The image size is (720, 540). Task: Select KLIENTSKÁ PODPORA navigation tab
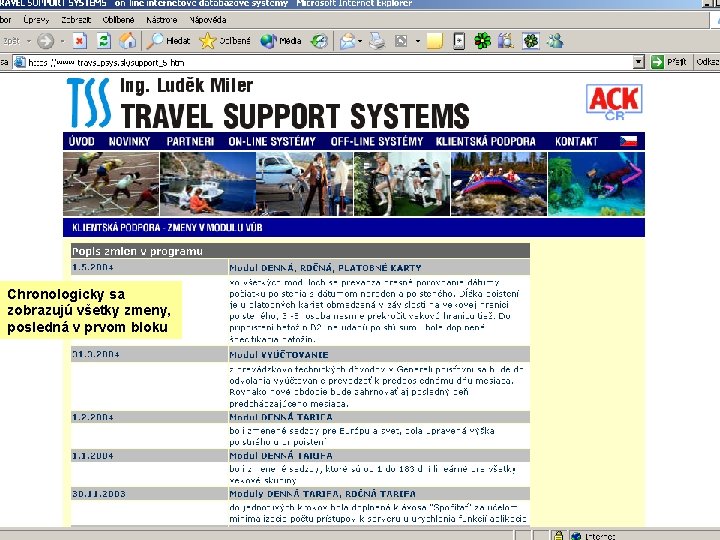pyautogui.click(x=485, y=141)
